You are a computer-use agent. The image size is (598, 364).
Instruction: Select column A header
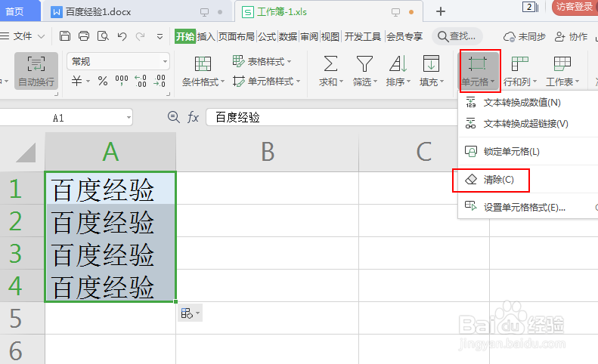110,152
